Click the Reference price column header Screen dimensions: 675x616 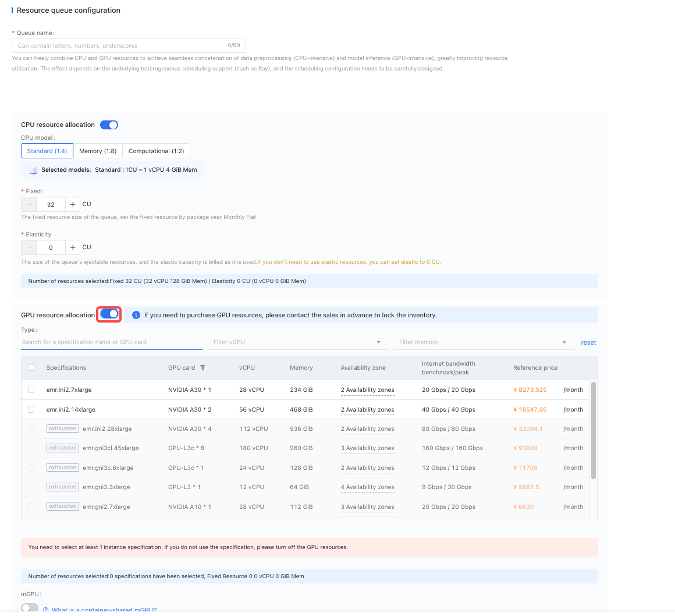pyautogui.click(x=535, y=367)
